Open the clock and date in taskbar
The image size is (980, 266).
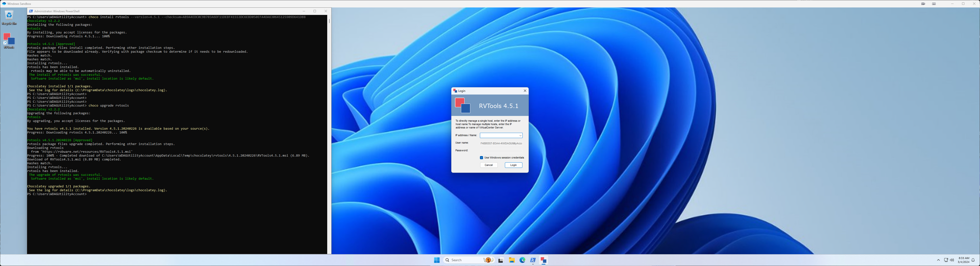tap(963, 260)
